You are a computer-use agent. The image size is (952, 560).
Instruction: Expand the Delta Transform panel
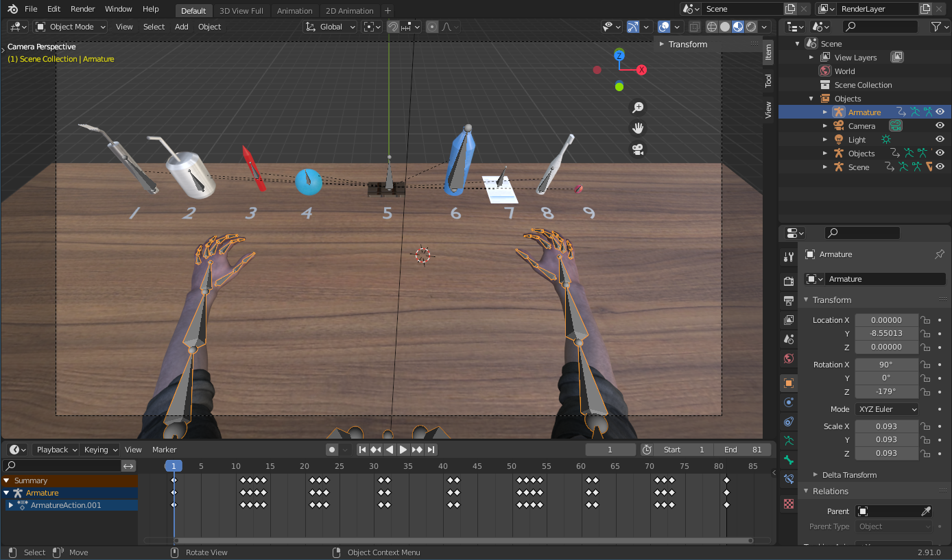point(848,475)
